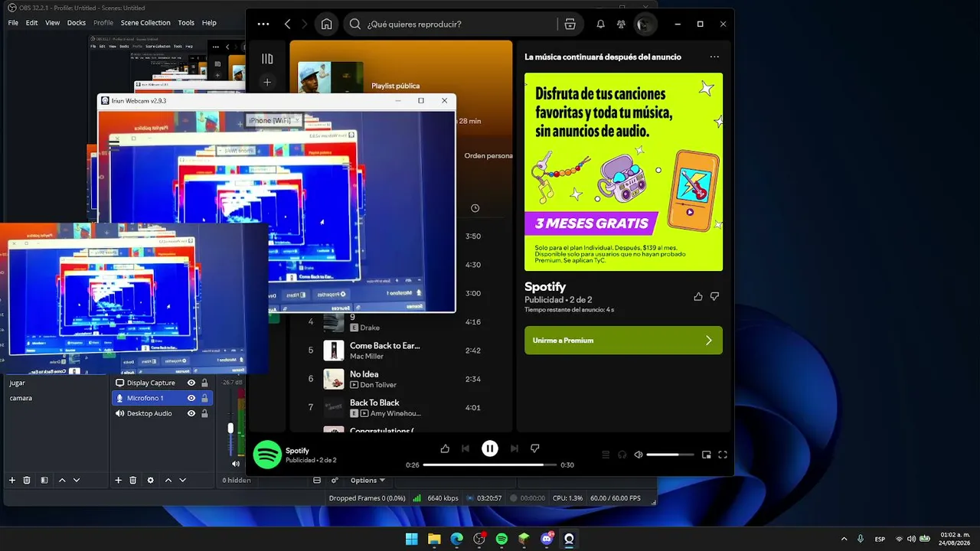Open Spotify mini player
Viewport: 980px width, 551px height.
point(706,455)
